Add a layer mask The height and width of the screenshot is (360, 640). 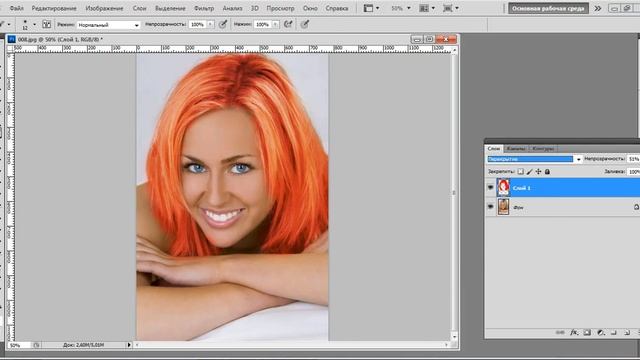(587, 333)
